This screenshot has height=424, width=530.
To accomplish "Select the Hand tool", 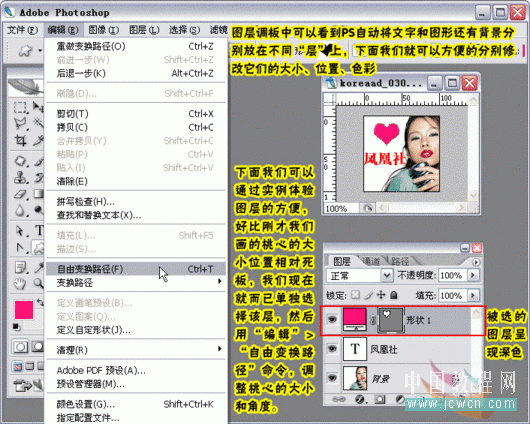I will pyautogui.click(x=20, y=283).
